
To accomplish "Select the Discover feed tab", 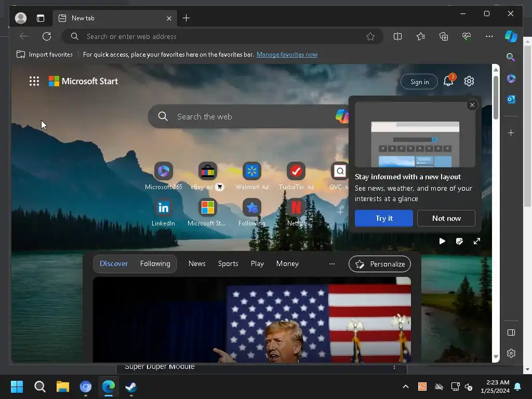I will pyautogui.click(x=114, y=263).
